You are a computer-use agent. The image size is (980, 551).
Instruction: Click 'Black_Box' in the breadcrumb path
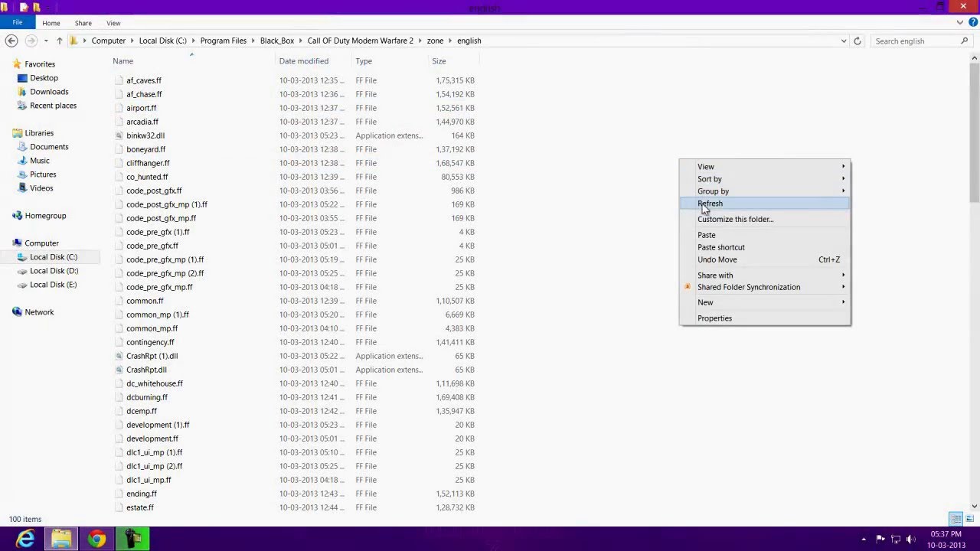277,41
